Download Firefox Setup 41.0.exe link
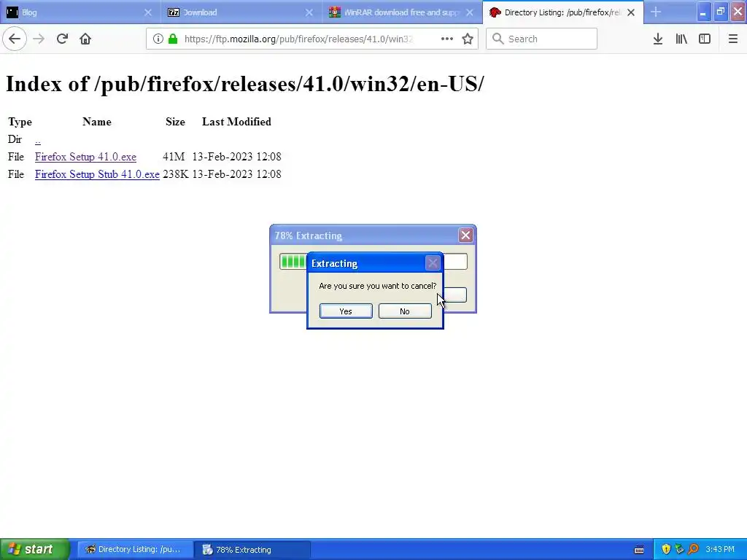This screenshot has width=747, height=560. 85,157
